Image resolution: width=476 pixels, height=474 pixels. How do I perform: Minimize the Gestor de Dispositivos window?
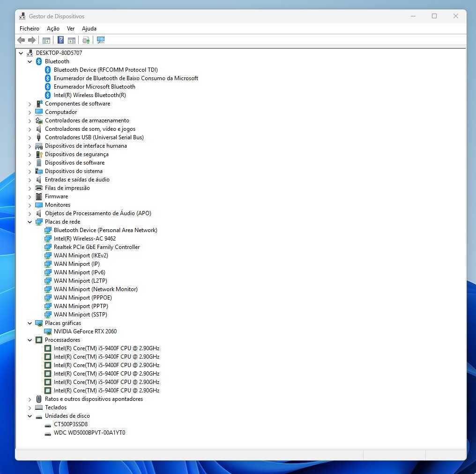413,16
